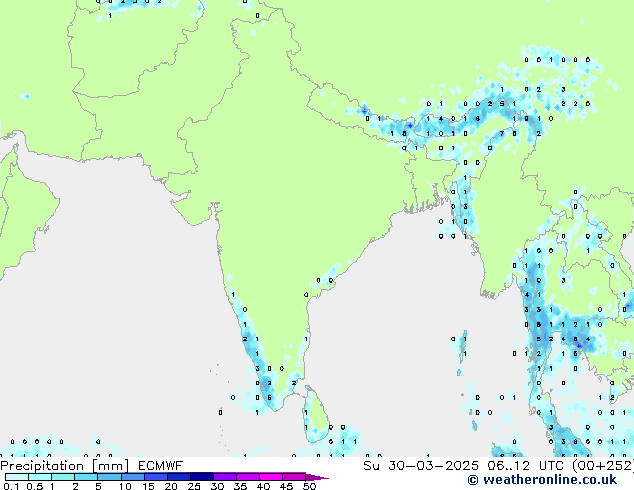Click the 'Su 30-03-2025' date text
634x490 pixels.
coord(421,466)
